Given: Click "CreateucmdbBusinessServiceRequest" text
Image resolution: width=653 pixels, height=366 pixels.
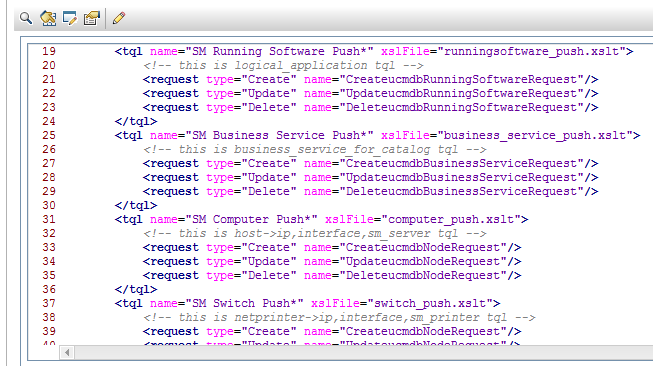Looking at the screenshot, I should 461,164.
